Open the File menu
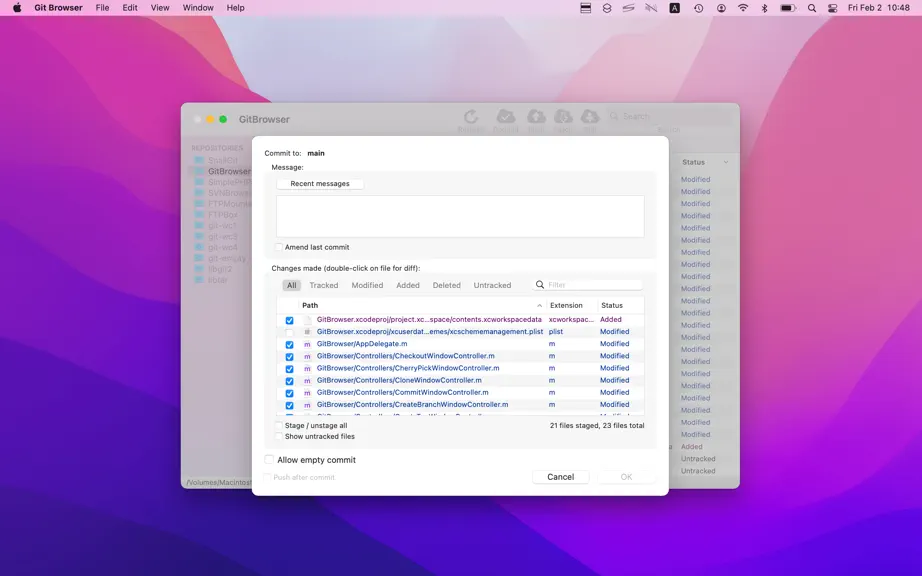The image size is (922, 576). tap(102, 8)
